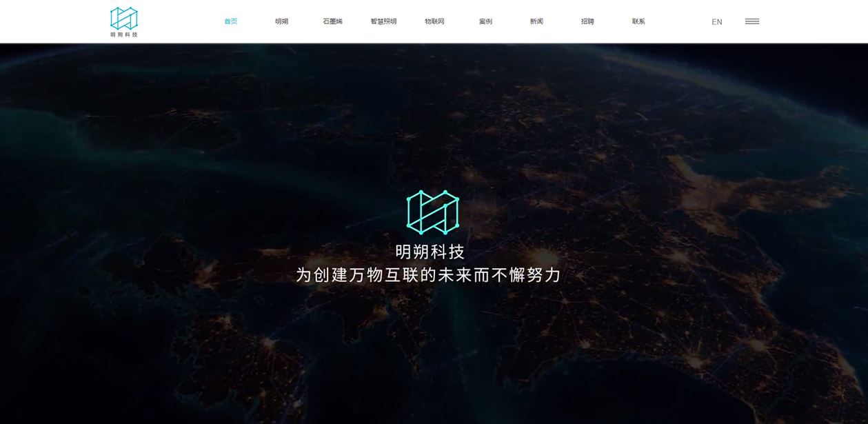Go to the 首页 home tab

[x=230, y=21]
